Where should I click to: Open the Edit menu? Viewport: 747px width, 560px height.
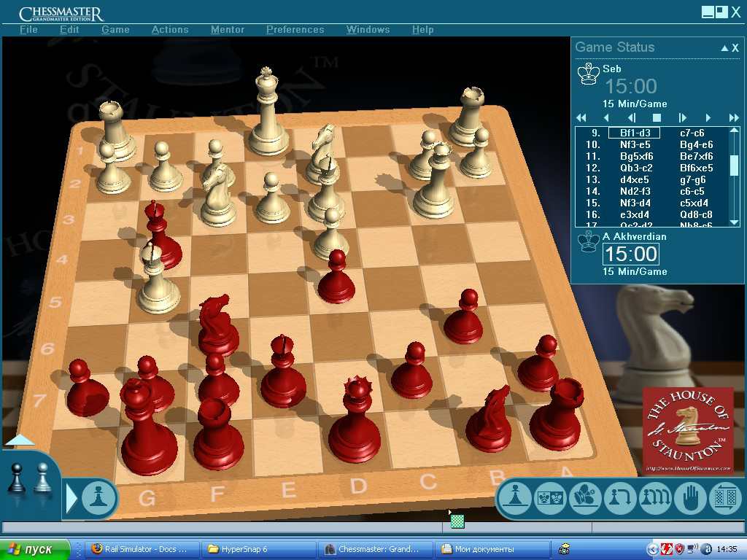click(x=69, y=29)
